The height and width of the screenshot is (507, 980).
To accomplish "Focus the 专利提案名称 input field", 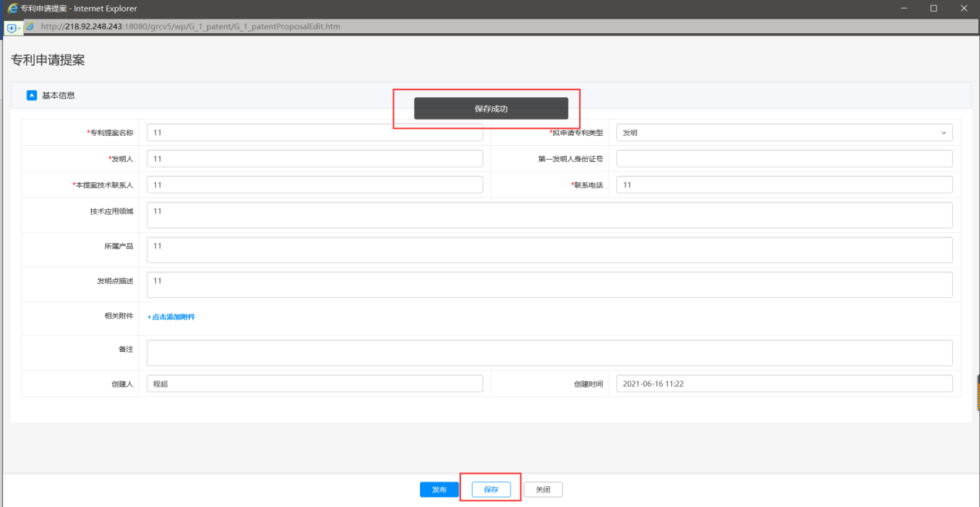I will click(x=314, y=133).
